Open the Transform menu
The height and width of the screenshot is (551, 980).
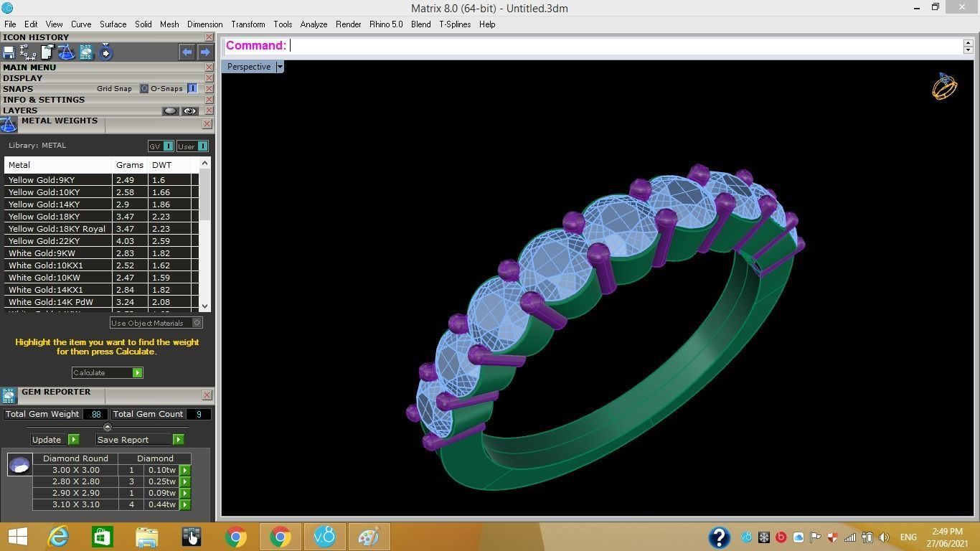pos(248,24)
